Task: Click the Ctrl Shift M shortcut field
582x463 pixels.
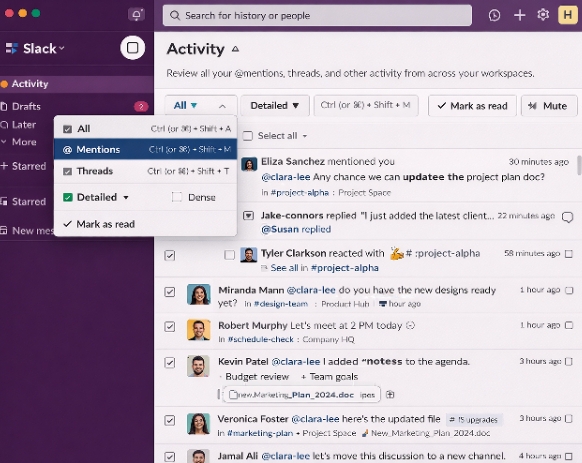Action: pyautogui.click(x=366, y=105)
